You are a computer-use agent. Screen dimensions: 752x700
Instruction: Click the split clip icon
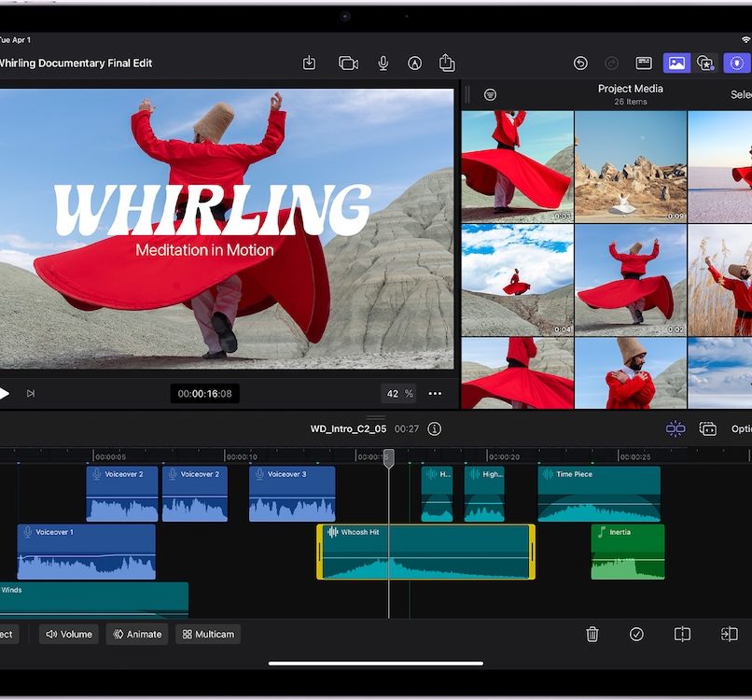click(682, 635)
